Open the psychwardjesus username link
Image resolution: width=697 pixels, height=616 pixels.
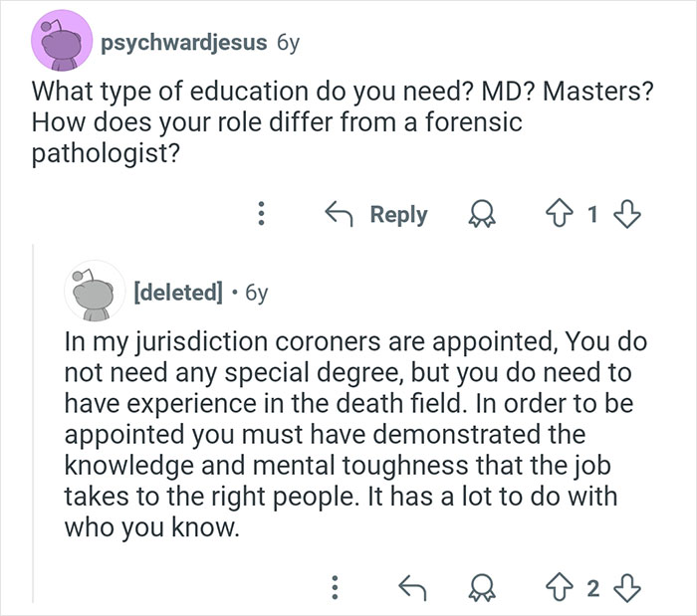pyautogui.click(x=184, y=43)
